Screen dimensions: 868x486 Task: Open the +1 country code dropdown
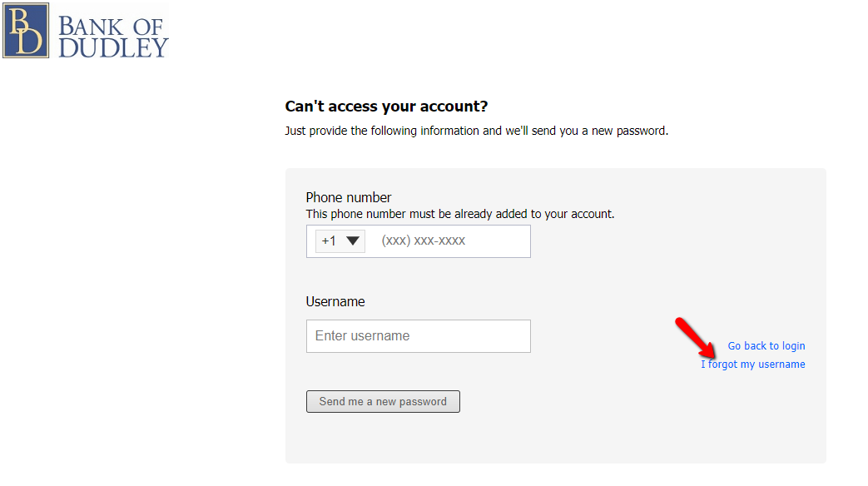[x=340, y=241]
